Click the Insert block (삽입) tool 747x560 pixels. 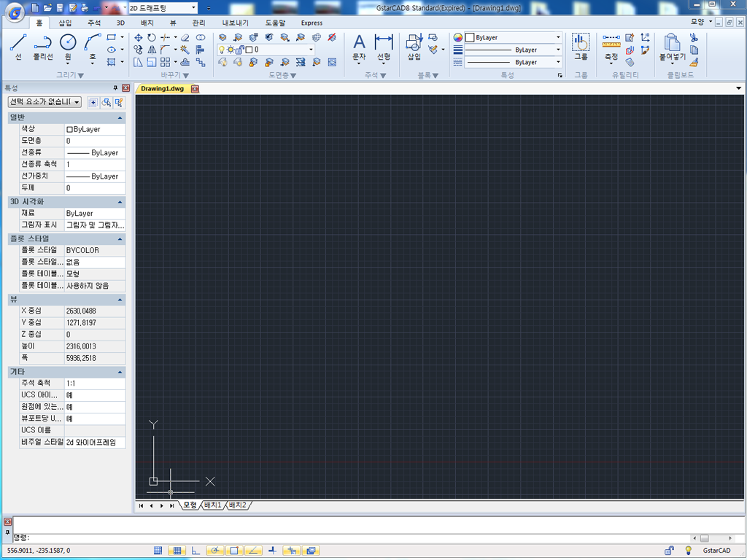coord(414,47)
